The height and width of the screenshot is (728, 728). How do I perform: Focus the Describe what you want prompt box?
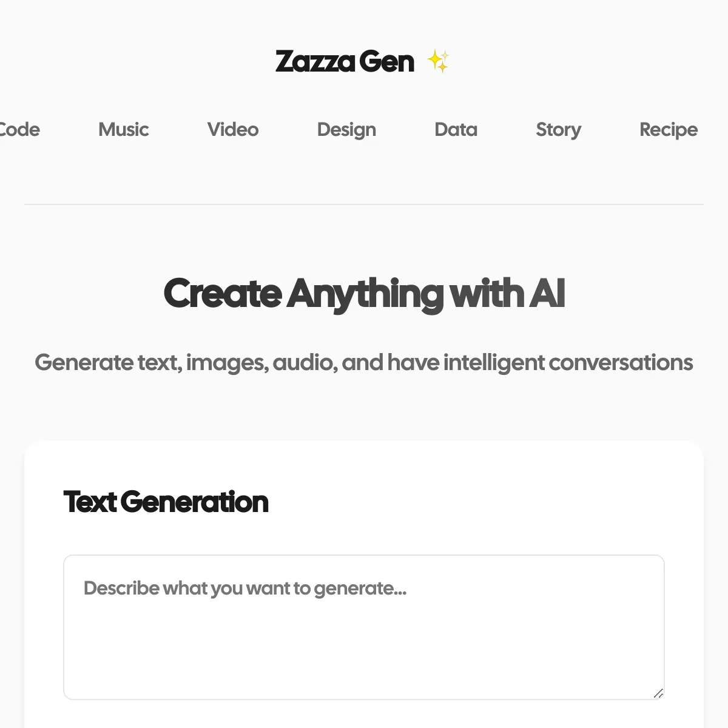pos(364,627)
